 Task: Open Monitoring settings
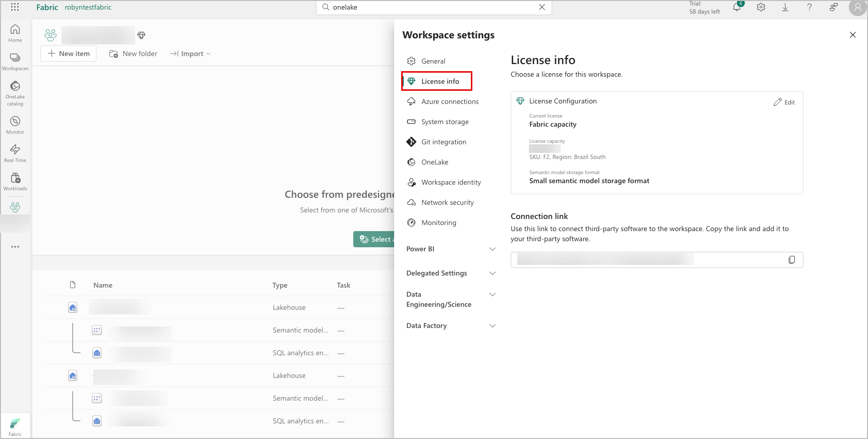click(x=432, y=223)
